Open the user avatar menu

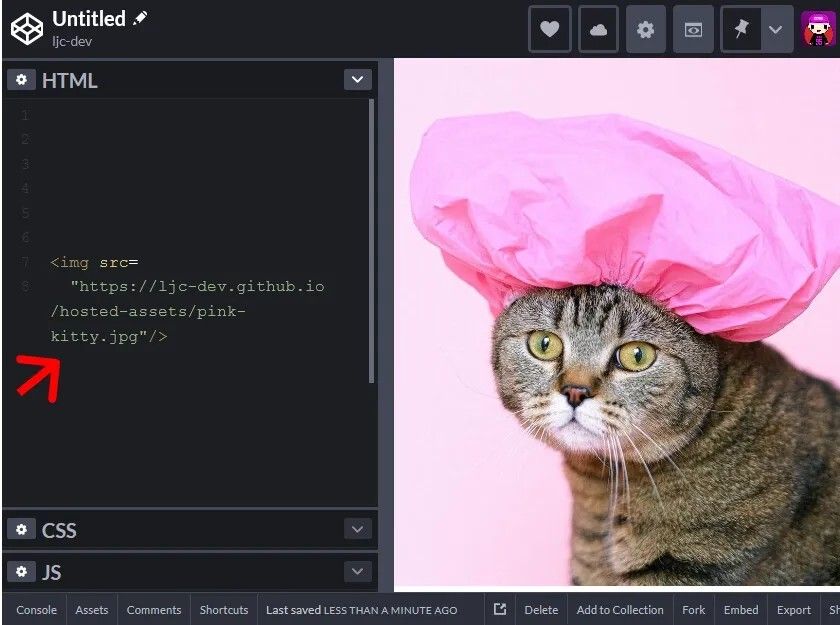click(x=818, y=29)
